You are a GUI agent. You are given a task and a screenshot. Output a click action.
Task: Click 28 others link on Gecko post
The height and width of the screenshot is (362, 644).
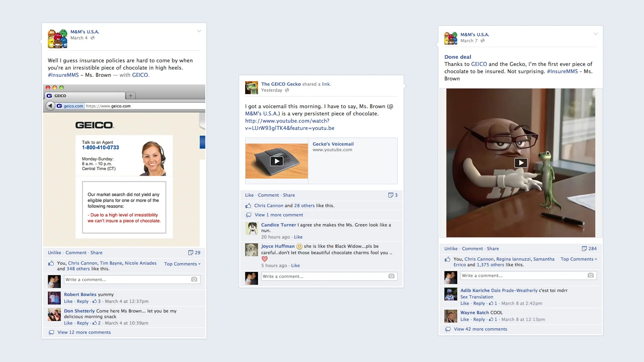[x=304, y=206]
